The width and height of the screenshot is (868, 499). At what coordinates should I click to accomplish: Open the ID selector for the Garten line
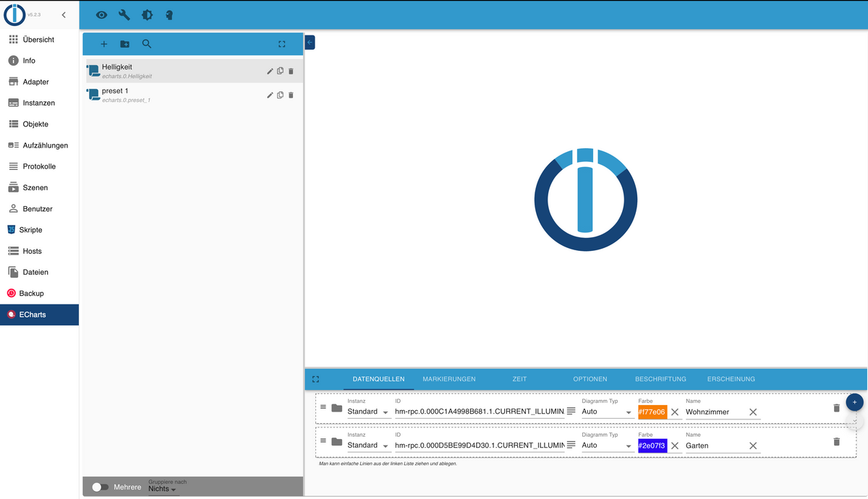[571, 445]
